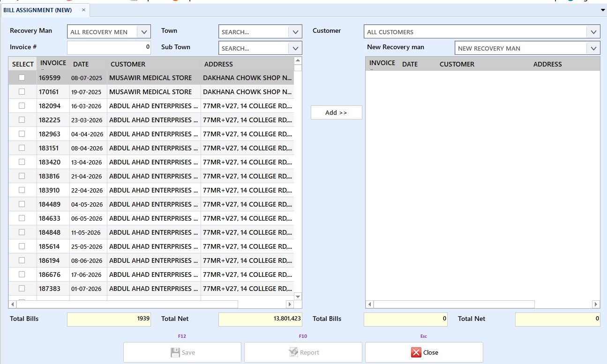Screen dimensions: 607x364
Task: Click left table horizontal scrollbar right arrow
Action: point(290,305)
